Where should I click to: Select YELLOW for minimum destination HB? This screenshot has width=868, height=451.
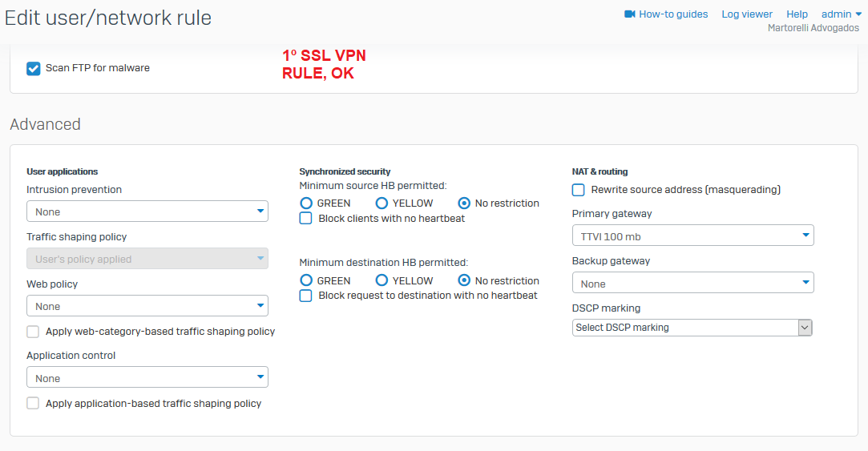click(x=382, y=280)
